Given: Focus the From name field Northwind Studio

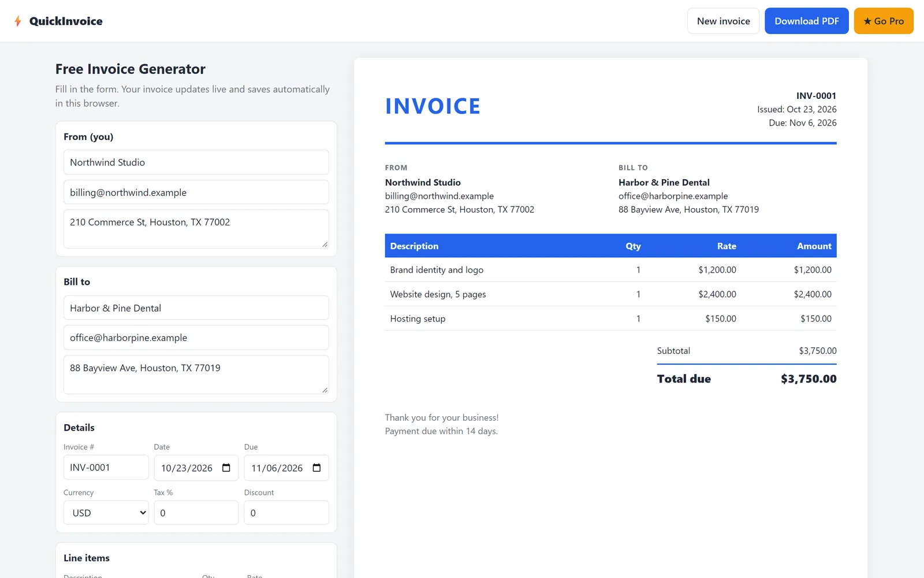Looking at the screenshot, I should [196, 162].
